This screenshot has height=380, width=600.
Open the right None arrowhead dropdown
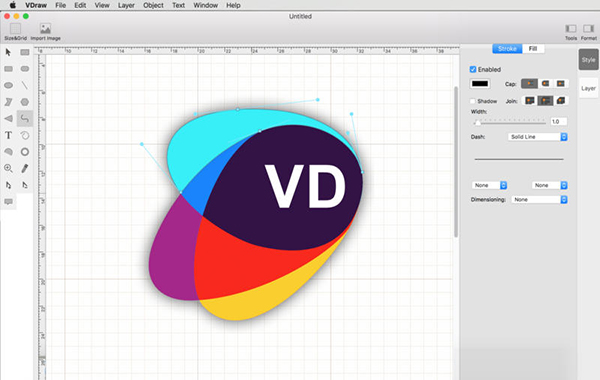(549, 185)
